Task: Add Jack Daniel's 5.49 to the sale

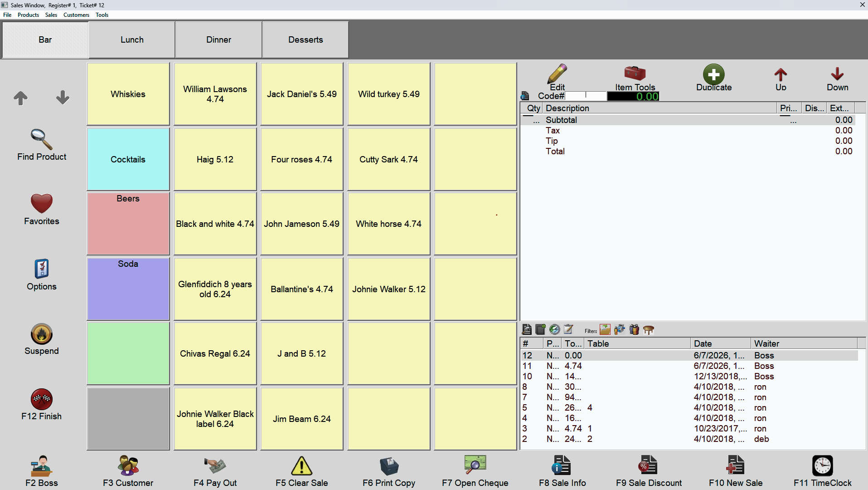Action: (302, 94)
